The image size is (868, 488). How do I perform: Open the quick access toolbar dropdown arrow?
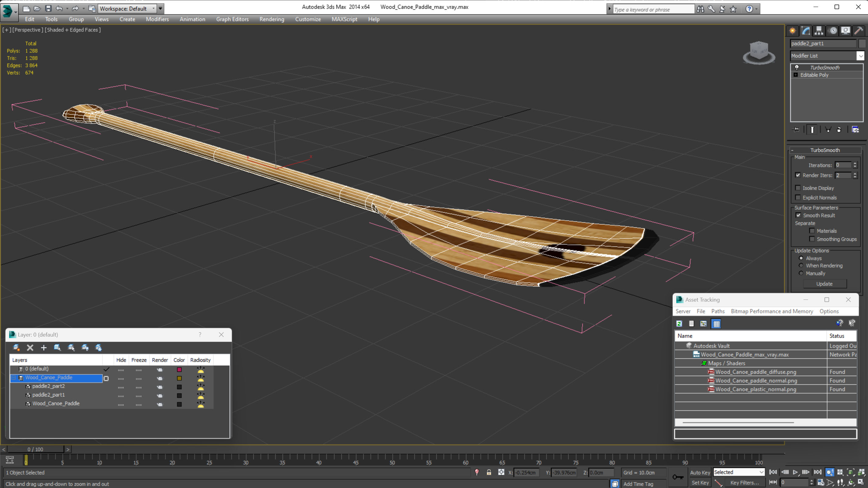tap(160, 9)
